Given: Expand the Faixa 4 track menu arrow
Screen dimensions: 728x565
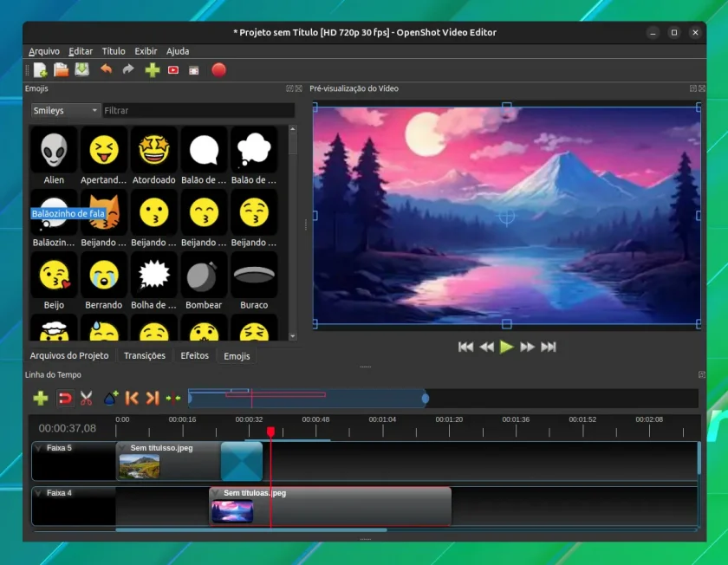Looking at the screenshot, I should 38,493.
